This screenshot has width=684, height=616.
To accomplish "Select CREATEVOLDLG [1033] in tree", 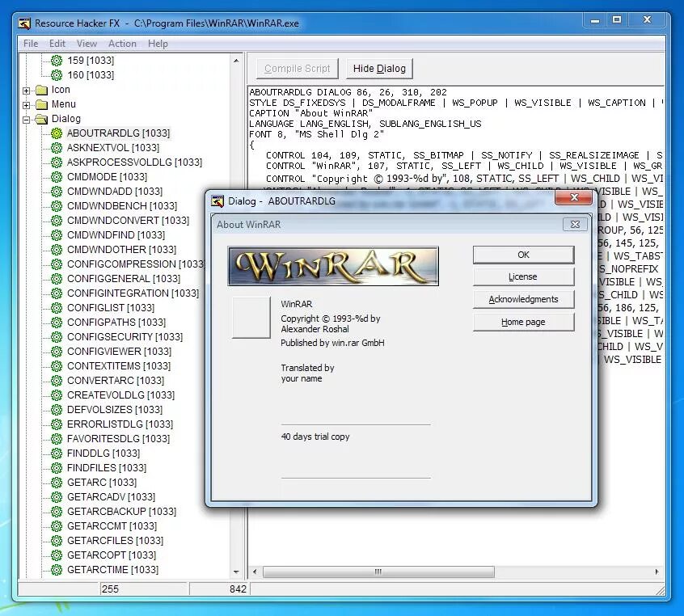I will pos(120,395).
